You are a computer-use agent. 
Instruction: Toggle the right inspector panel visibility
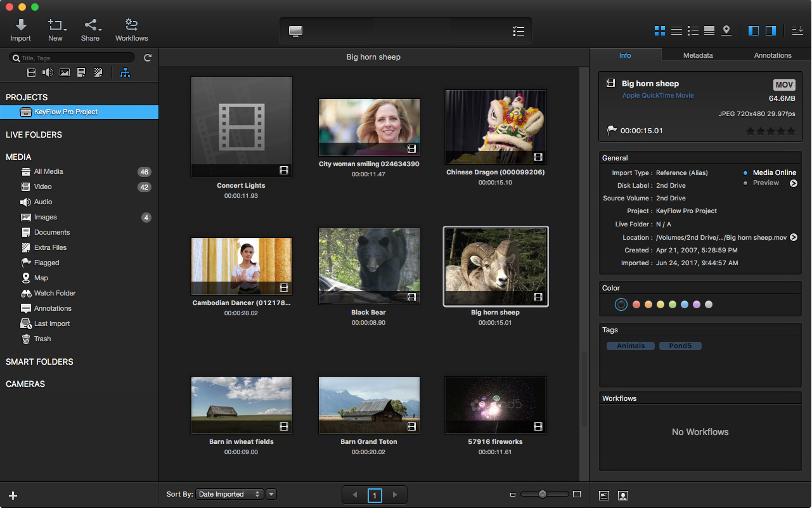[x=771, y=30]
